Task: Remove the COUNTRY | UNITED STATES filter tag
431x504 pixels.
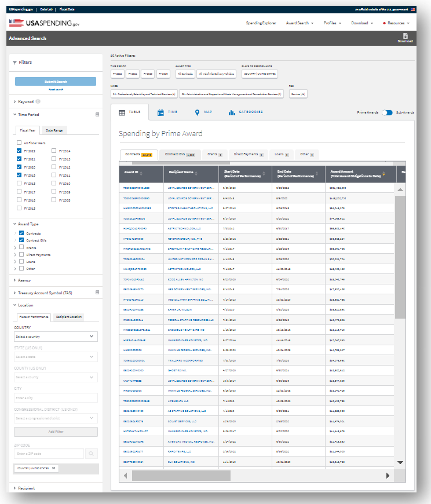Action: [x=54, y=468]
